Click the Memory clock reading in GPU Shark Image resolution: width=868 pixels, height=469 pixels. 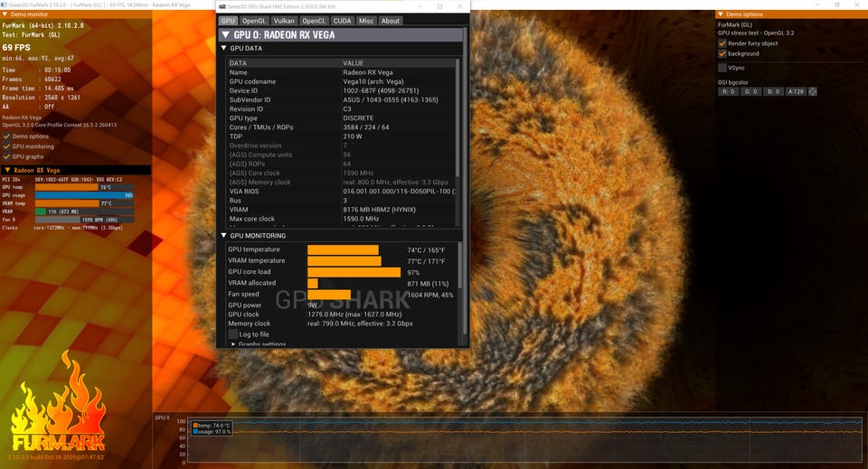[360, 324]
